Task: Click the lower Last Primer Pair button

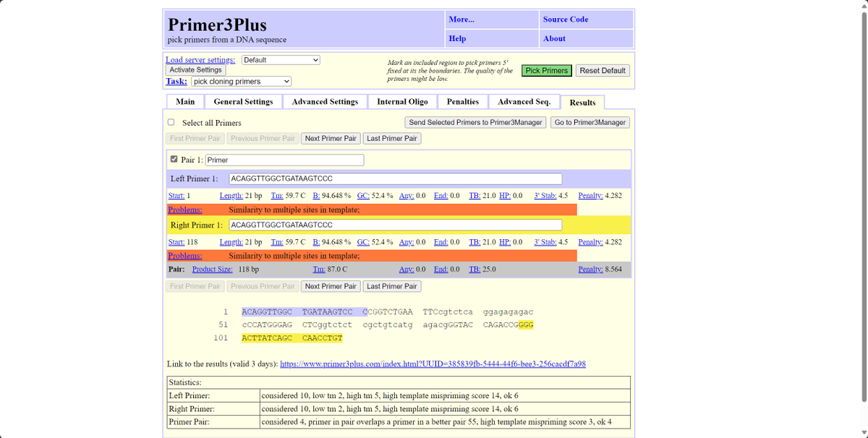Action: pos(392,286)
